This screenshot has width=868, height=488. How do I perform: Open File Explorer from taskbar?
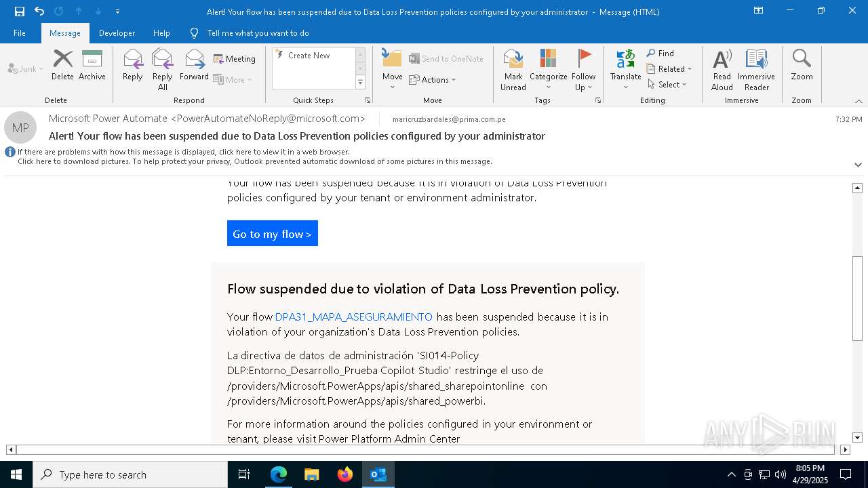click(312, 474)
